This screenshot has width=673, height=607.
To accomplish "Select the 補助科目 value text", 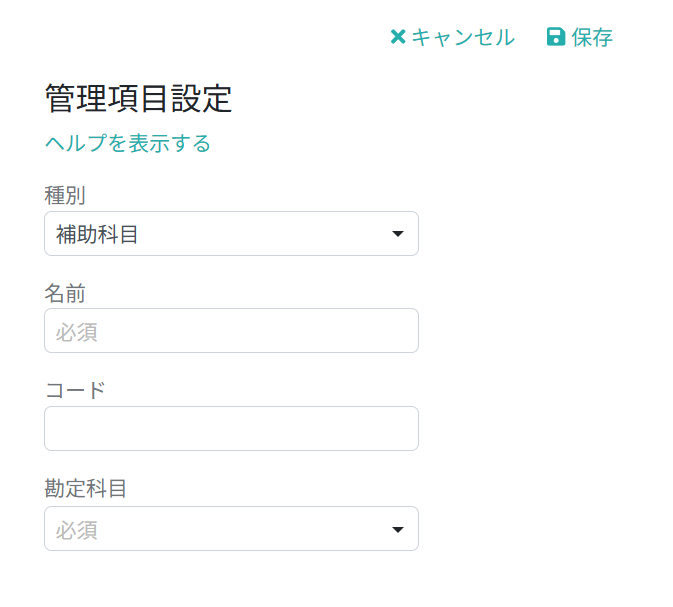I will 97,234.
